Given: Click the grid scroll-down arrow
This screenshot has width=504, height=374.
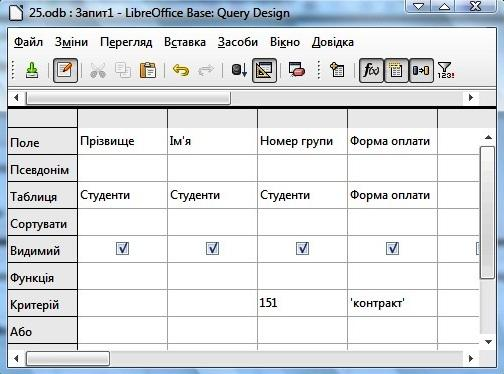Looking at the screenshot, I should pos(488,342).
